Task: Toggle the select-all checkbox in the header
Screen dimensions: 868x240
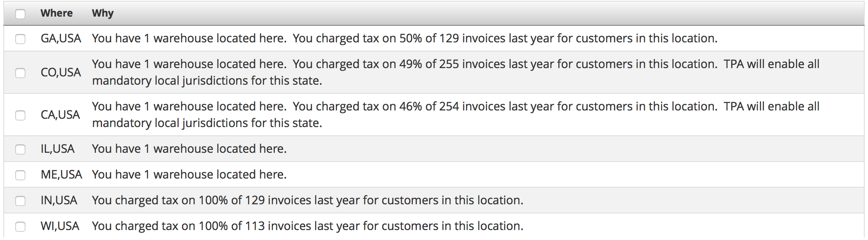Action: point(20,14)
